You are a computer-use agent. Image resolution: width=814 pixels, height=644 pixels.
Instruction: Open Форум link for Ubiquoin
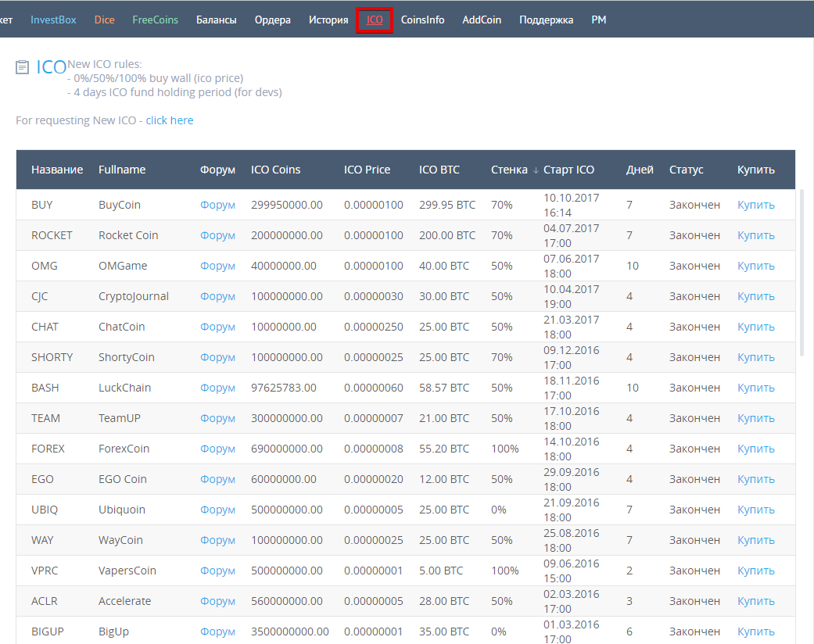click(217, 510)
